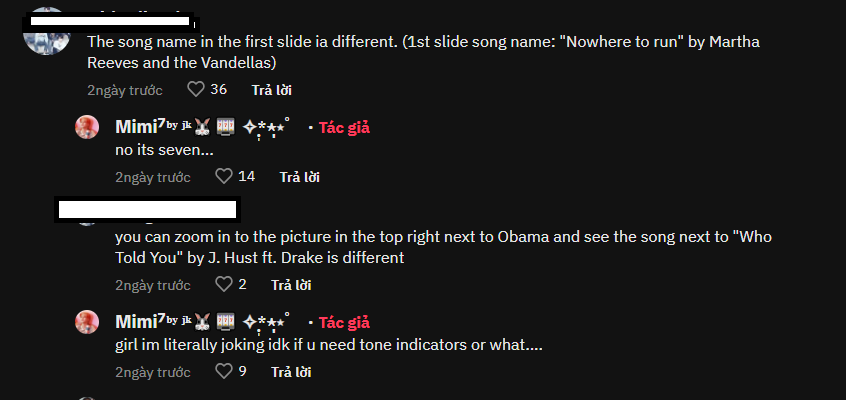Like the "Nowhere to run" comment
The height and width of the screenshot is (400, 846).
click(196, 90)
